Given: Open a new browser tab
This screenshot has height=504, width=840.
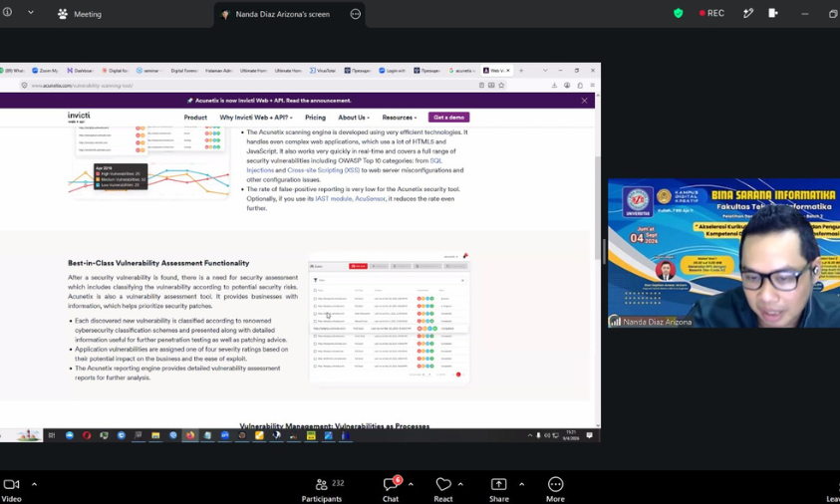Looking at the screenshot, I should (521, 70).
